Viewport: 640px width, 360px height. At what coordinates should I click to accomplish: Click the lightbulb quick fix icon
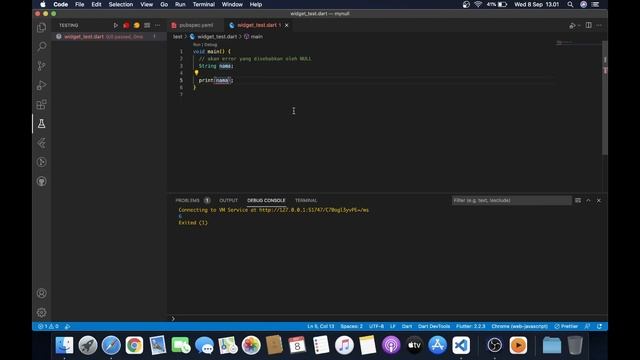tap(196, 73)
